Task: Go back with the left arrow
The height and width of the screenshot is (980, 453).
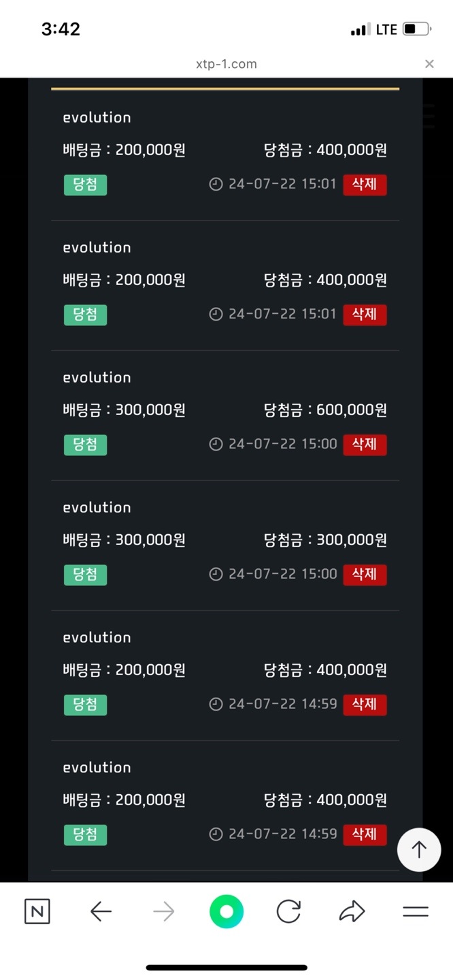Action: pyautogui.click(x=101, y=911)
